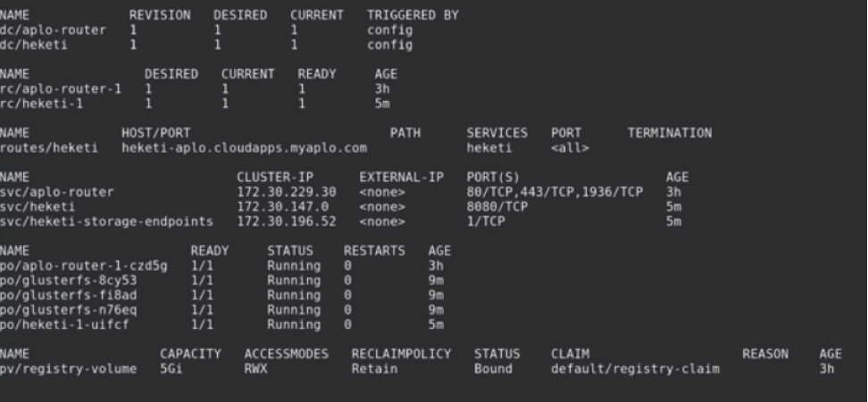868x402 pixels.
Task: Select the rc/heketi-1 replication controller text
Action: (x=38, y=104)
